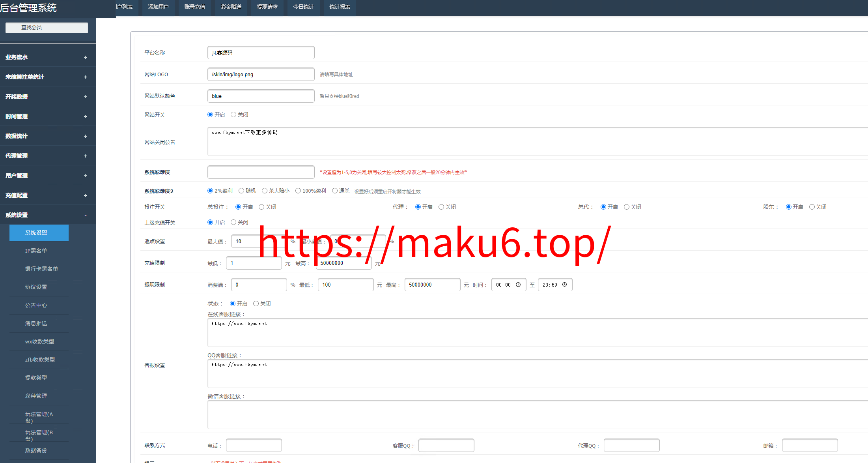Open 统计报表 top tab
The height and width of the screenshot is (463, 868).
[340, 7]
